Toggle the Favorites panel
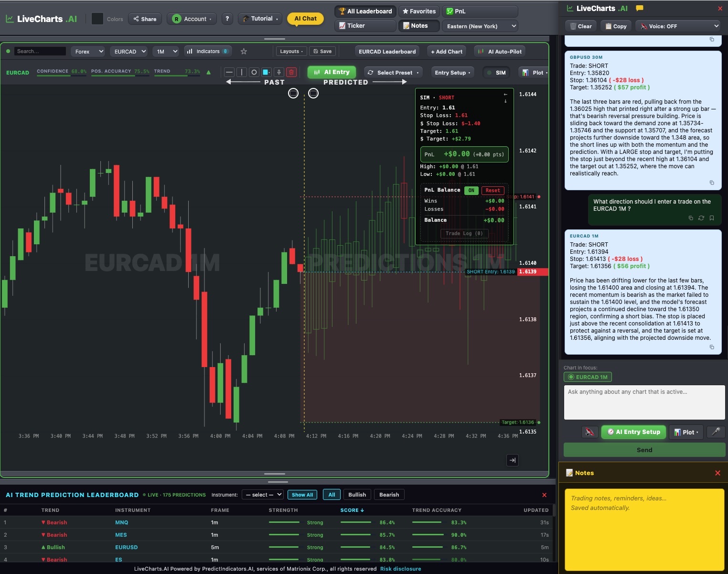 click(x=419, y=11)
